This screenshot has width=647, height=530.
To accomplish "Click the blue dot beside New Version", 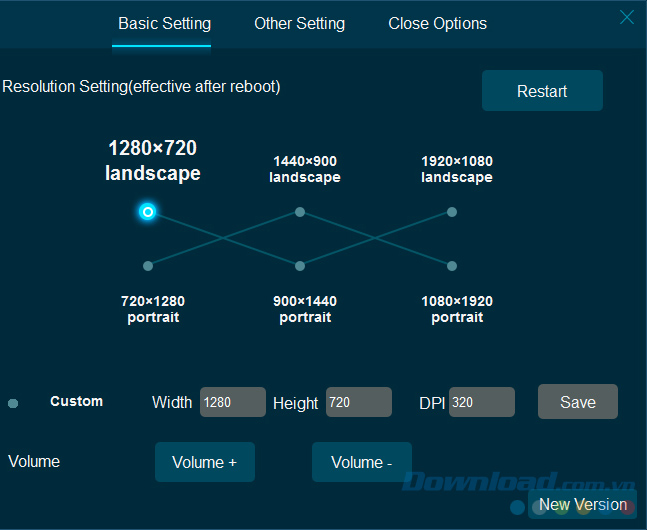I will (517, 507).
